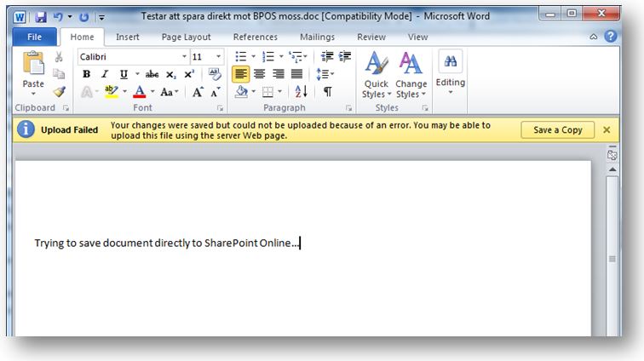Switch to the Mailings tab

pos(317,37)
